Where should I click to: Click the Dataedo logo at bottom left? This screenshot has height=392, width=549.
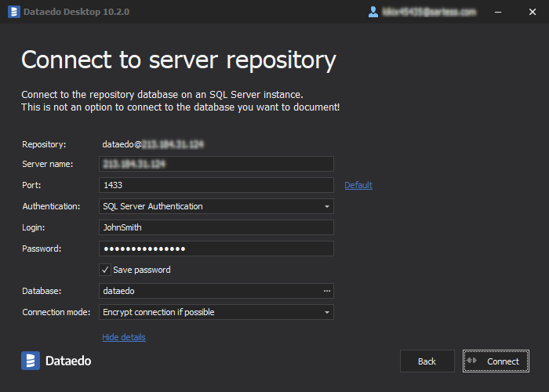(56, 361)
